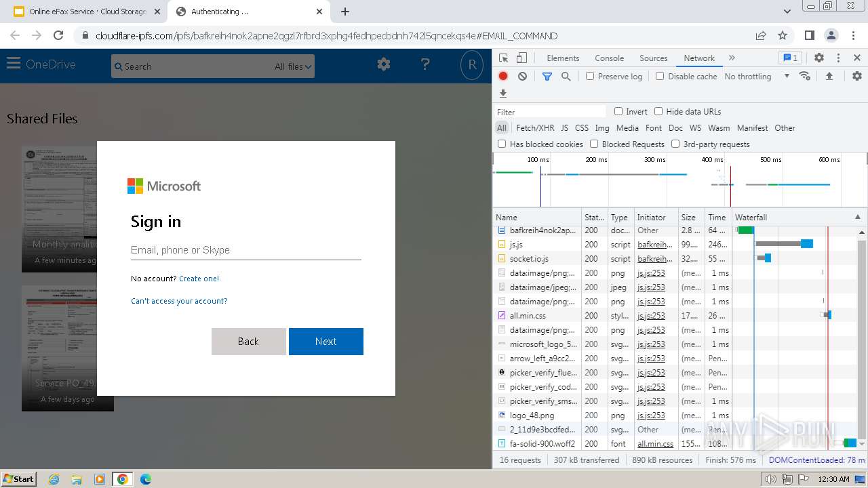
Task: Sort requests by the Size column
Action: (x=691, y=218)
